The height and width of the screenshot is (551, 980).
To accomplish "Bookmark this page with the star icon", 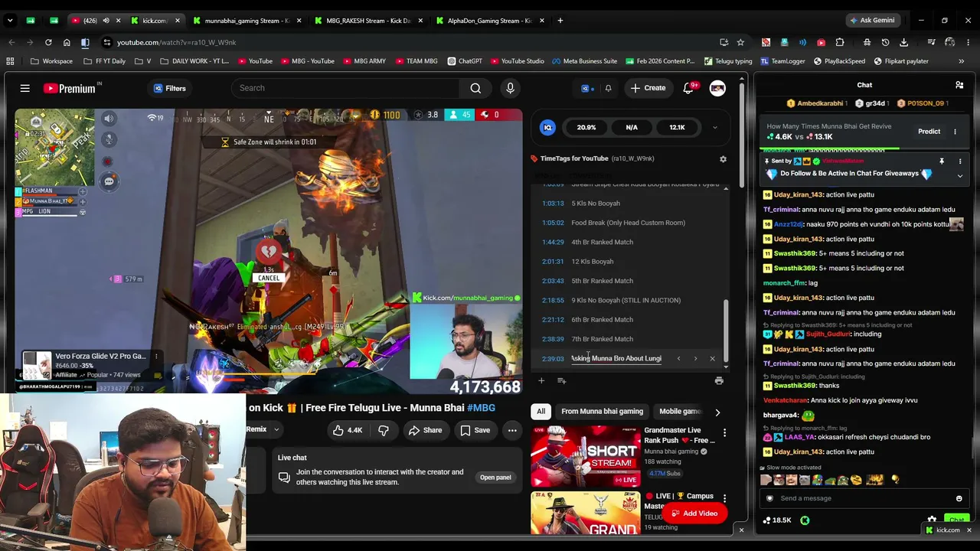I will (x=740, y=42).
